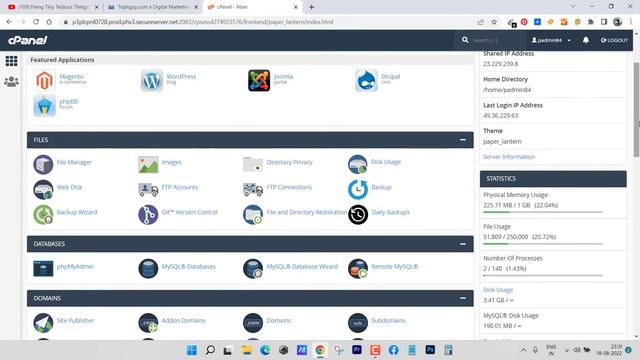
Task: Open the sidebar home grid icon
Action: coord(11,61)
